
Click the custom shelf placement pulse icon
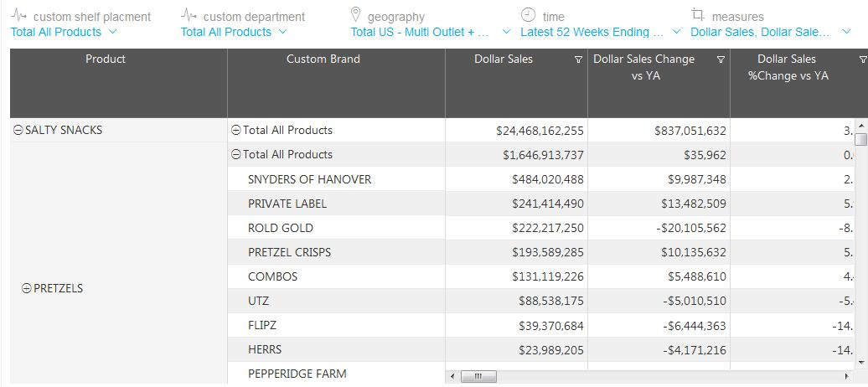coord(19,16)
